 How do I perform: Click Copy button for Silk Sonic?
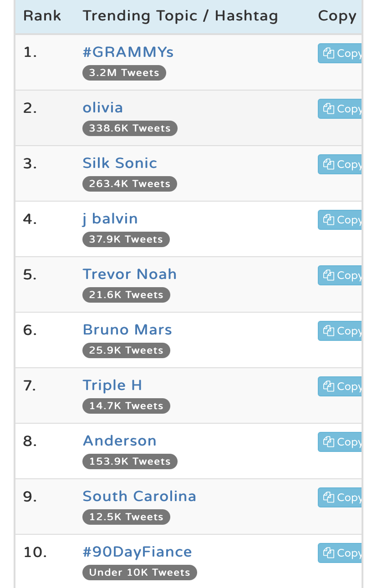click(x=340, y=164)
